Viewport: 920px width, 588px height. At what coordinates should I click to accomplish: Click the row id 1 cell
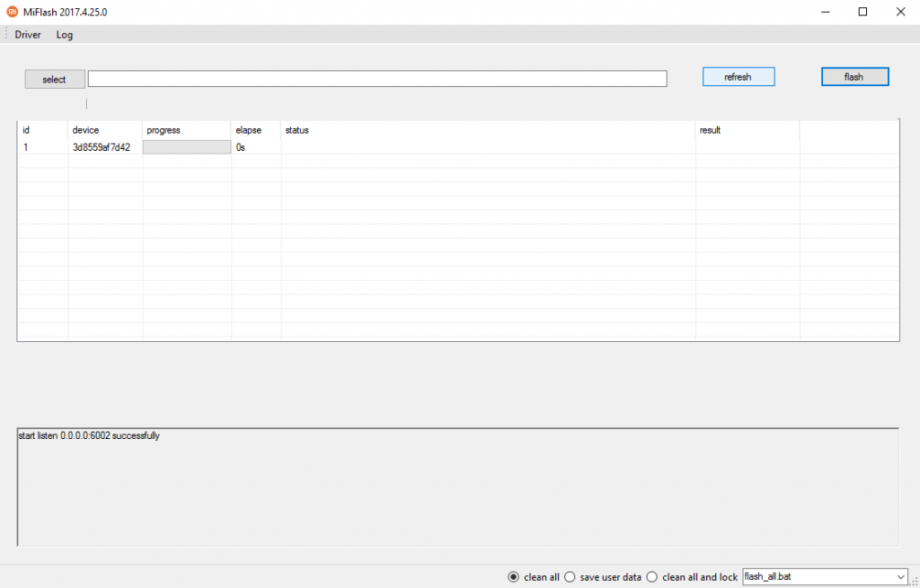pyautogui.click(x=42, y=148)
